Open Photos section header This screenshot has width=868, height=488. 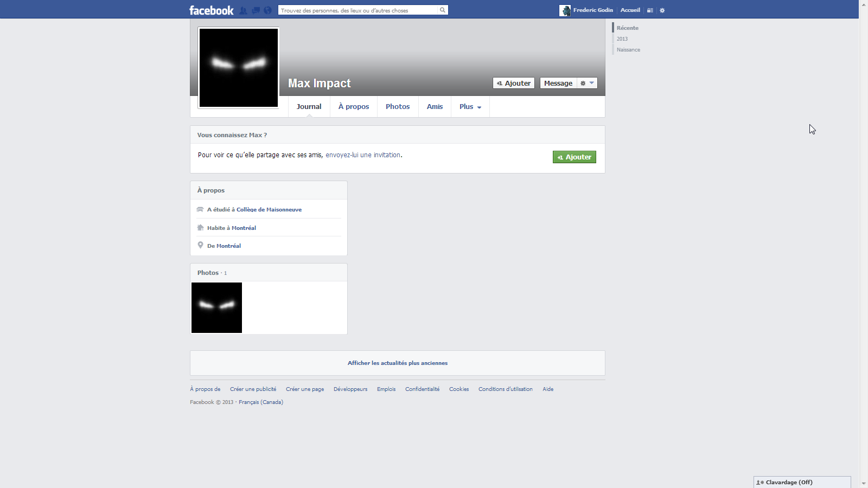click(x=208, y=273)
